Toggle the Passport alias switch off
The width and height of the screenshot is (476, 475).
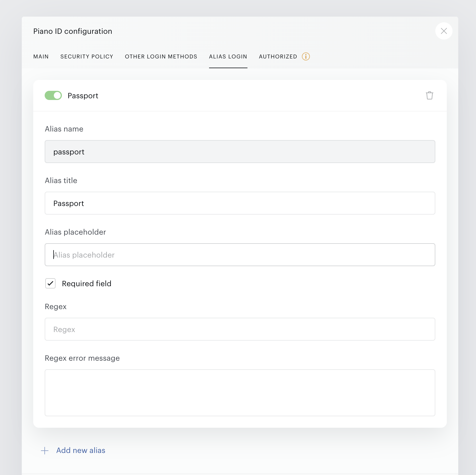[53, 95]
